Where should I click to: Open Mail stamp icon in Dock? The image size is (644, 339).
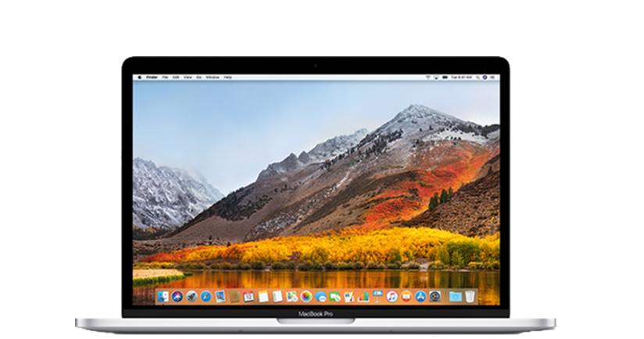tap(220, 296)
